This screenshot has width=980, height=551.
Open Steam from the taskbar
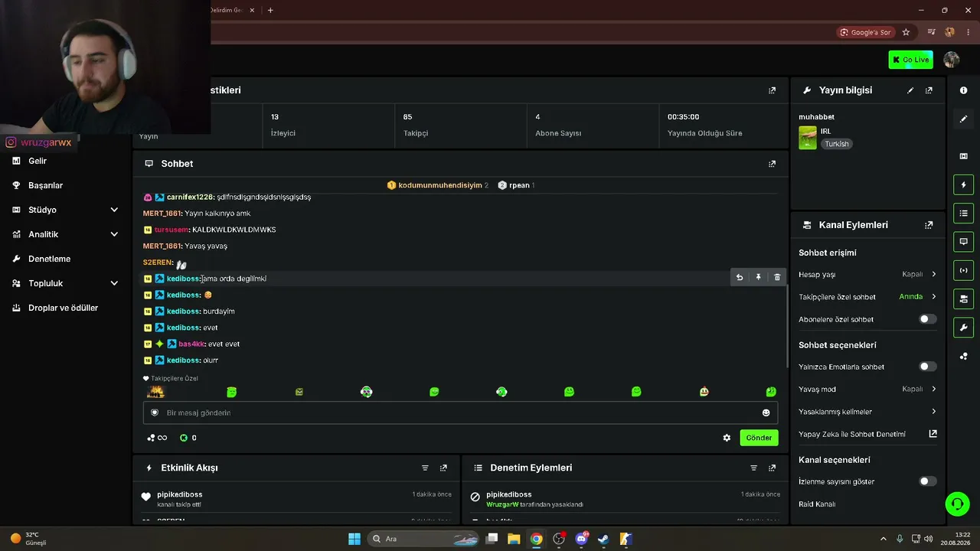tap(603, 539)
